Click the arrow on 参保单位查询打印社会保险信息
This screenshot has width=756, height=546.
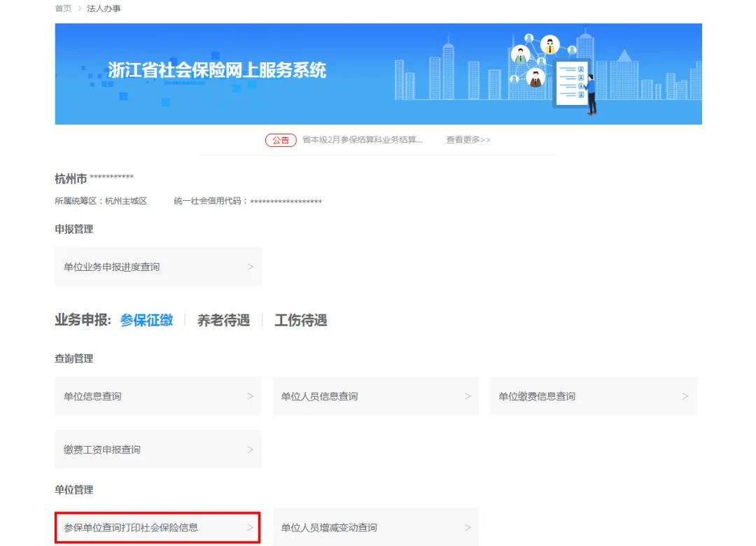point(249,527)
